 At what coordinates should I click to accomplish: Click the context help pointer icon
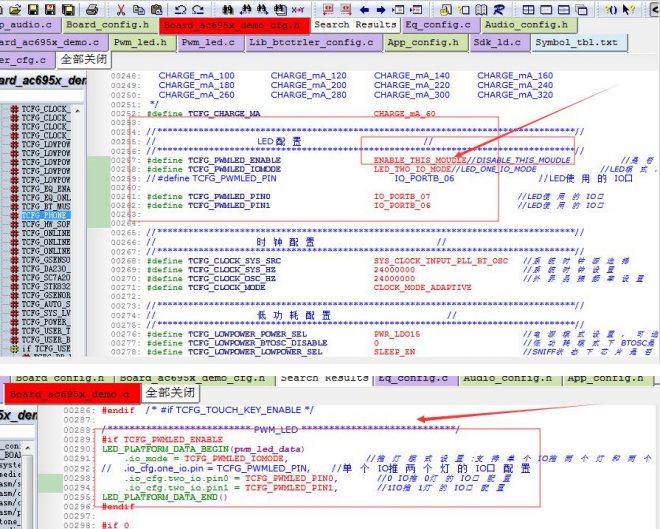pyautogui.click(x=628, y=9)
